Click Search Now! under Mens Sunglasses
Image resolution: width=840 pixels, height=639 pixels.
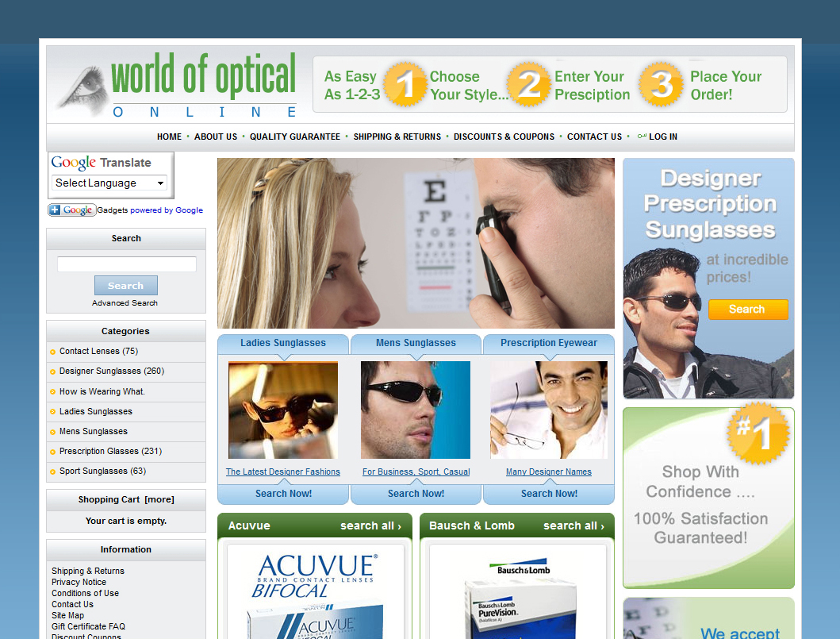tap(416, 494)
